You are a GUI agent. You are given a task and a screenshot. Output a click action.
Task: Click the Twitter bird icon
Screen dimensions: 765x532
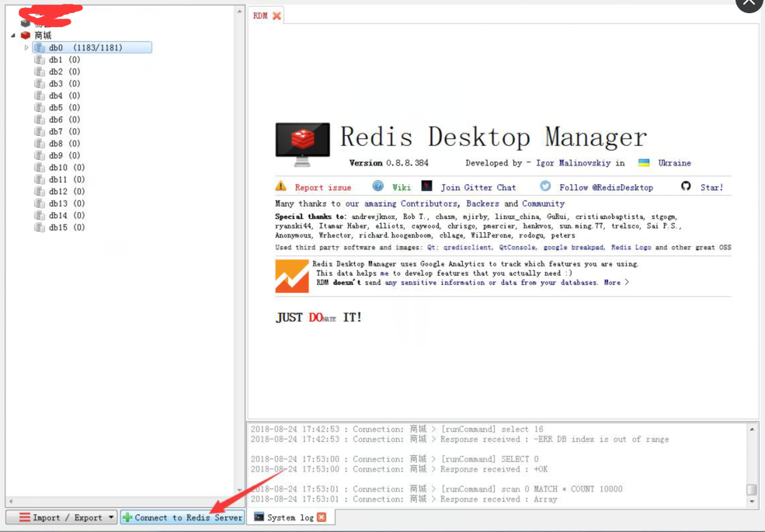[x=545, y=186]
